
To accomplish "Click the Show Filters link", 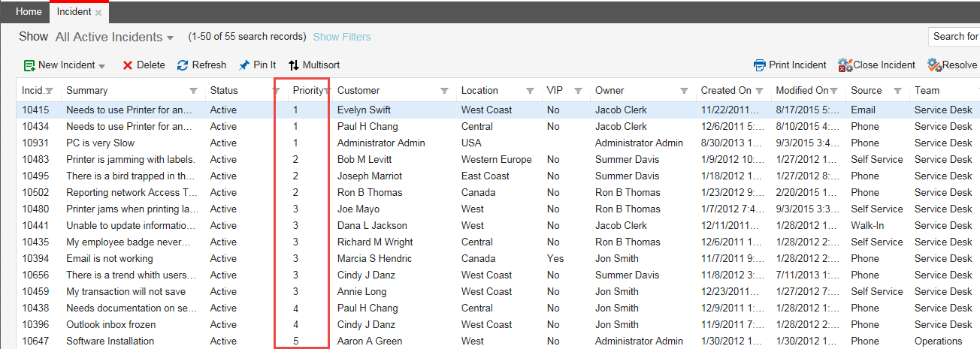I will pyautogui.click(x=341, y=37).
